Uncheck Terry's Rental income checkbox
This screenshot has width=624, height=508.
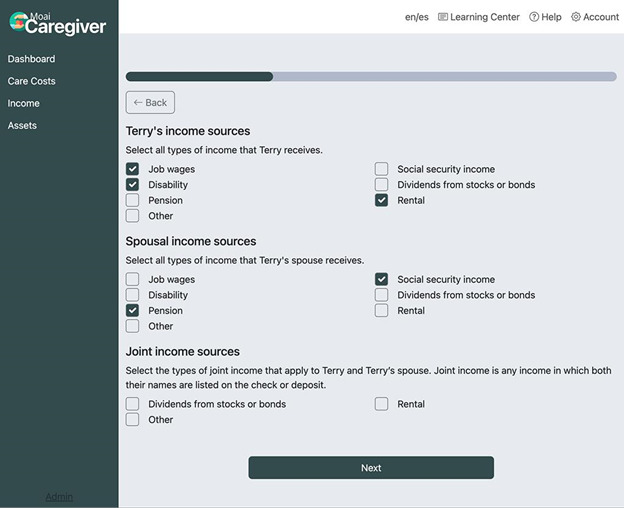[382, 200]
